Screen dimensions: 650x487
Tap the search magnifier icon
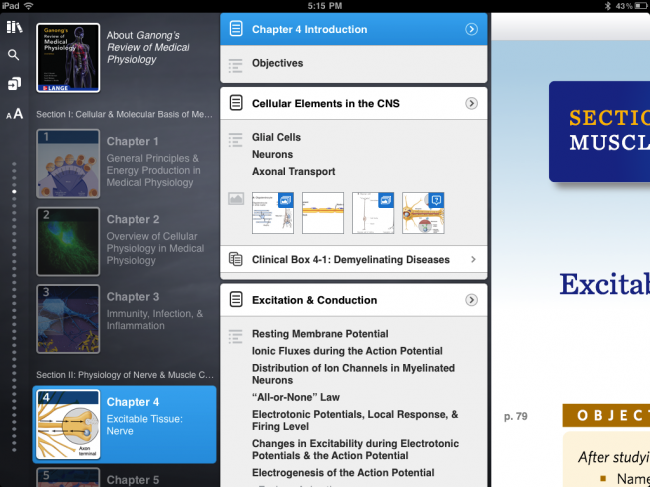(14, 55)
